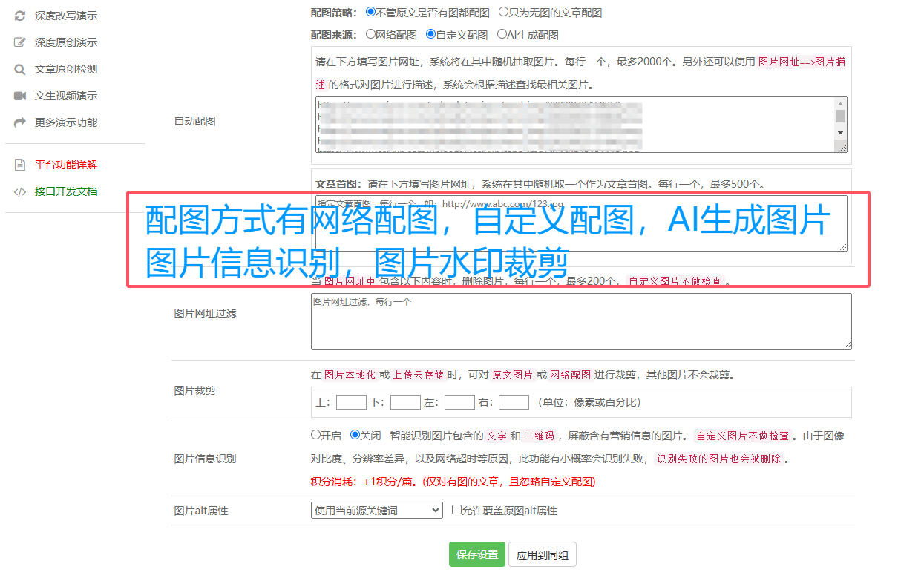The width and height of the screenshot is (924, 584).
Task: Click the refresh icon beside 深度改写演示
Action: [x=20, y=16]
